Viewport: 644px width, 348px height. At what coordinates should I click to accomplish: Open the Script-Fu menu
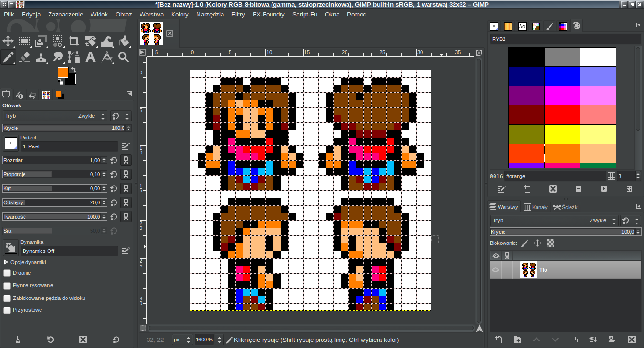(x=305, y=15)
